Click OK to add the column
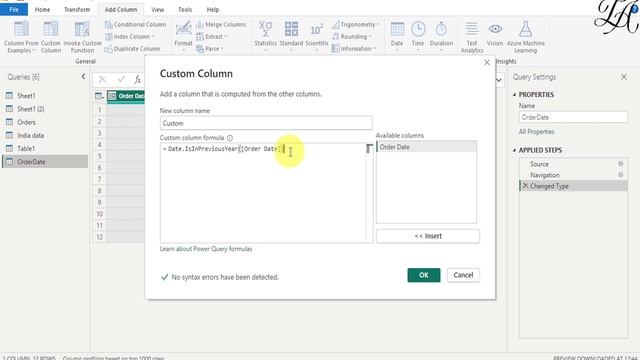 click(x=424, y=275)
